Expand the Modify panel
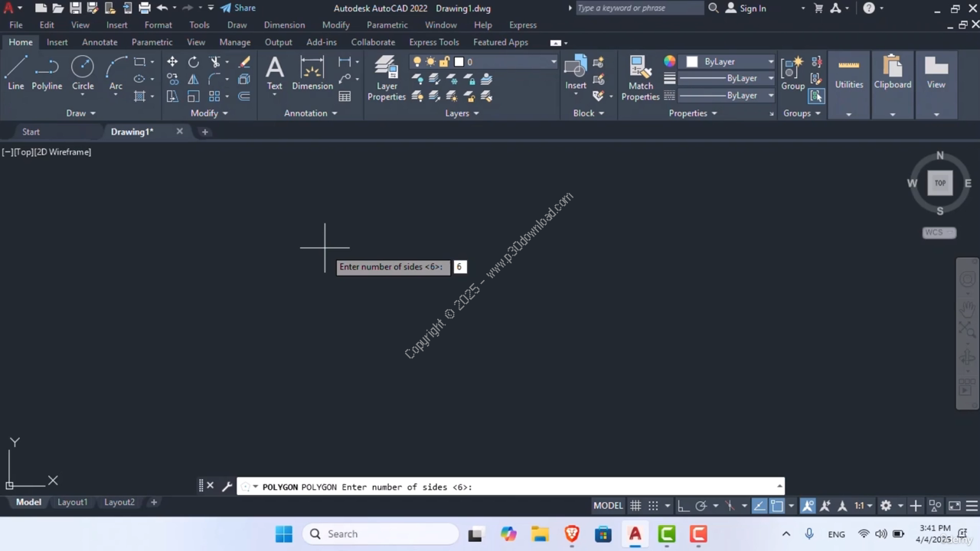 click(209, 113)
